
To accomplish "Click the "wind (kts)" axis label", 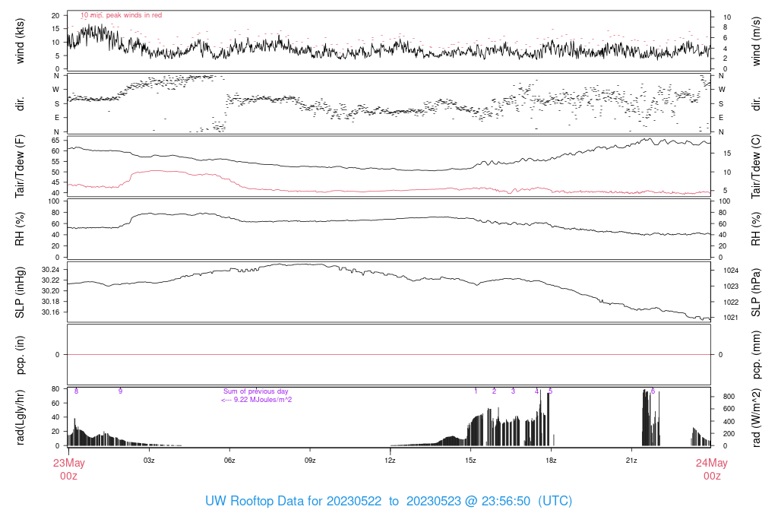I will [x=20, y=41].
